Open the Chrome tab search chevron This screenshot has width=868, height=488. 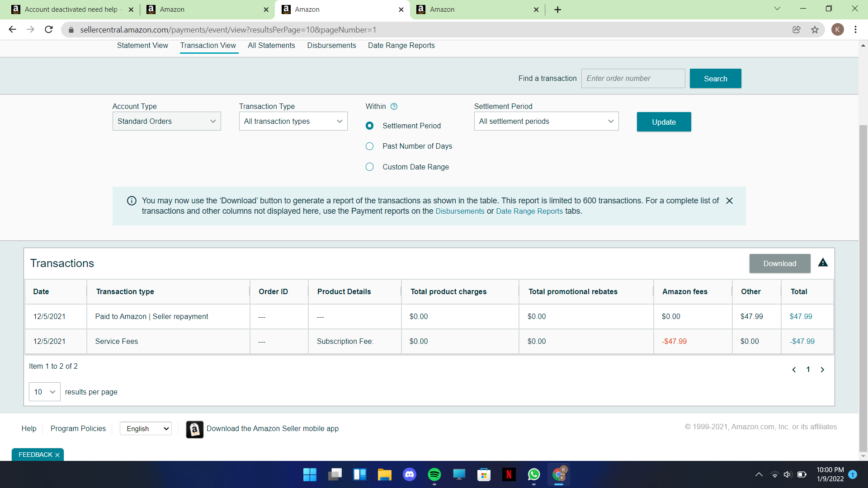coord(777,9)
